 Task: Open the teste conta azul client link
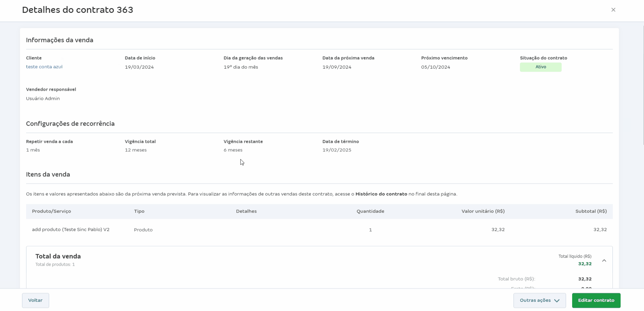click(x=44, y=67)
